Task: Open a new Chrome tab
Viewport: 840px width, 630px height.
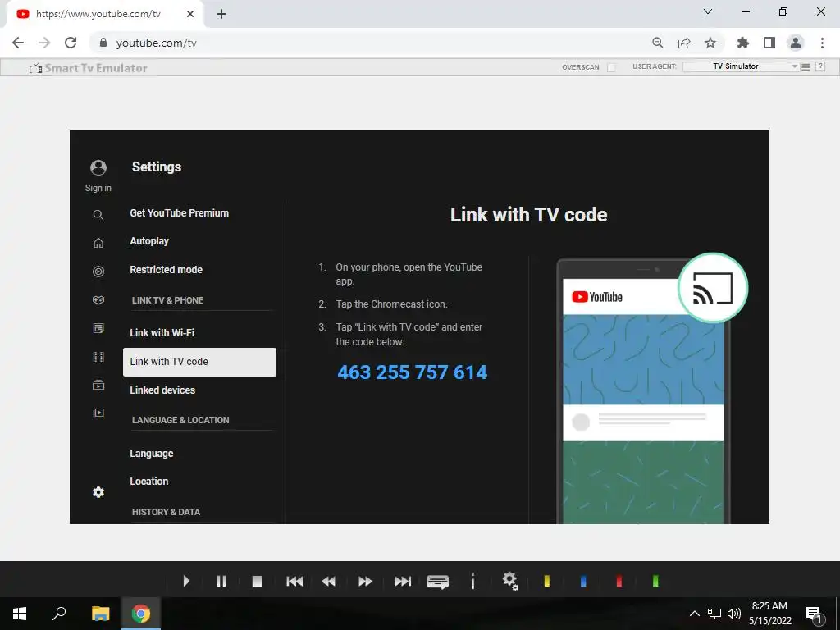Action: tap(221, 14)
